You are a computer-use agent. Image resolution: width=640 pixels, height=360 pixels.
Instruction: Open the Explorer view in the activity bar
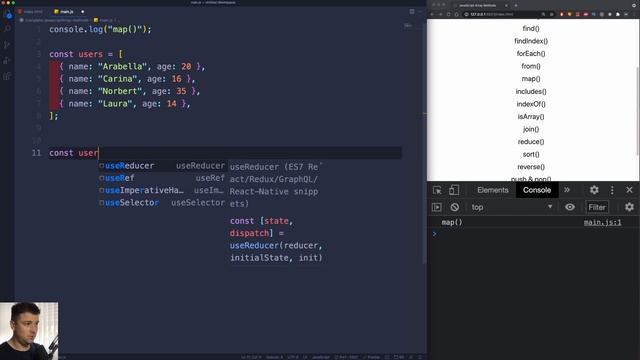coord(7,14)
